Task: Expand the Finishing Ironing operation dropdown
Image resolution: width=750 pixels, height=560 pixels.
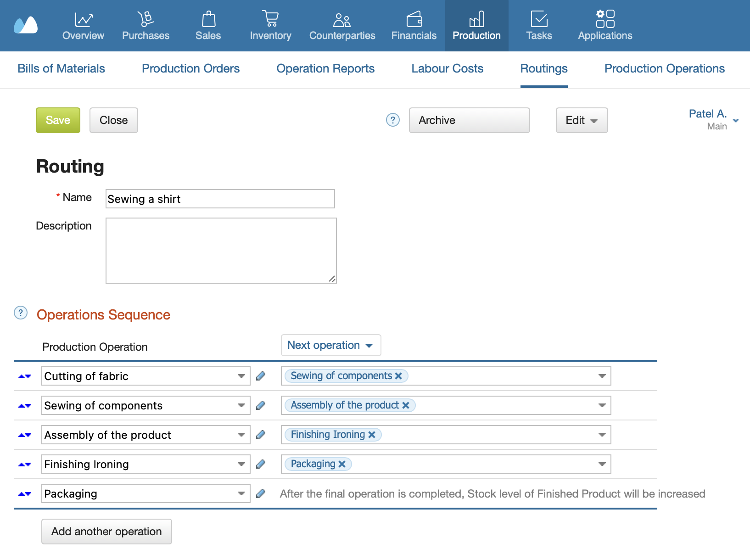Action: point(241,464)
